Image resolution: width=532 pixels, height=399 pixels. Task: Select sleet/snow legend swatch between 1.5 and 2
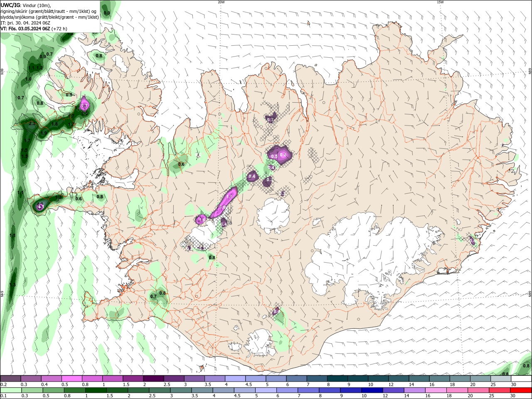tap(133, 378)
